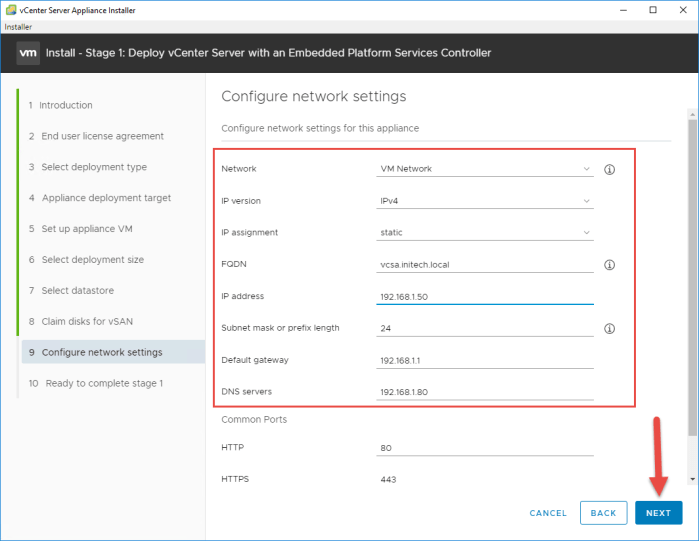Click the DNS servers field 192.168.1.80

pos(485,392)
